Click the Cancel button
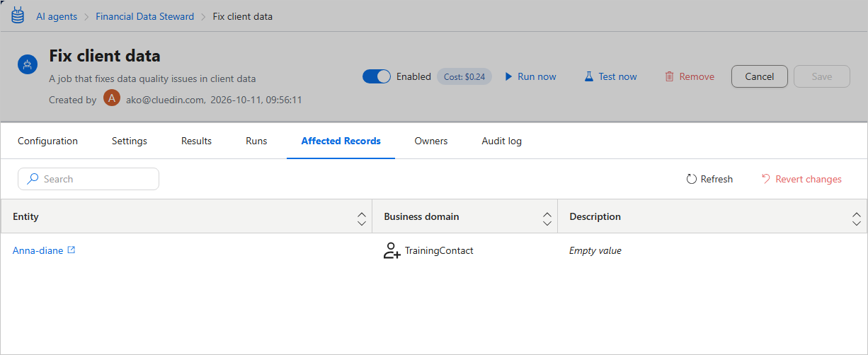The width and height of the screenshot is (868, 355). click(760, 76)
